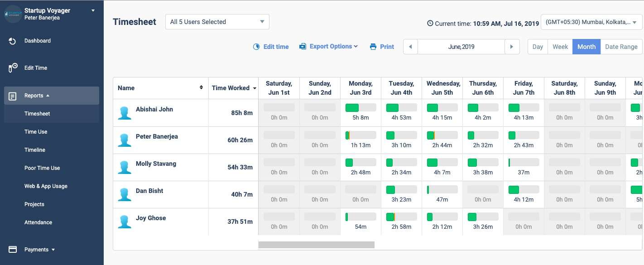Click the Date Range view button

pyautogui.click(x=621, y=46)
